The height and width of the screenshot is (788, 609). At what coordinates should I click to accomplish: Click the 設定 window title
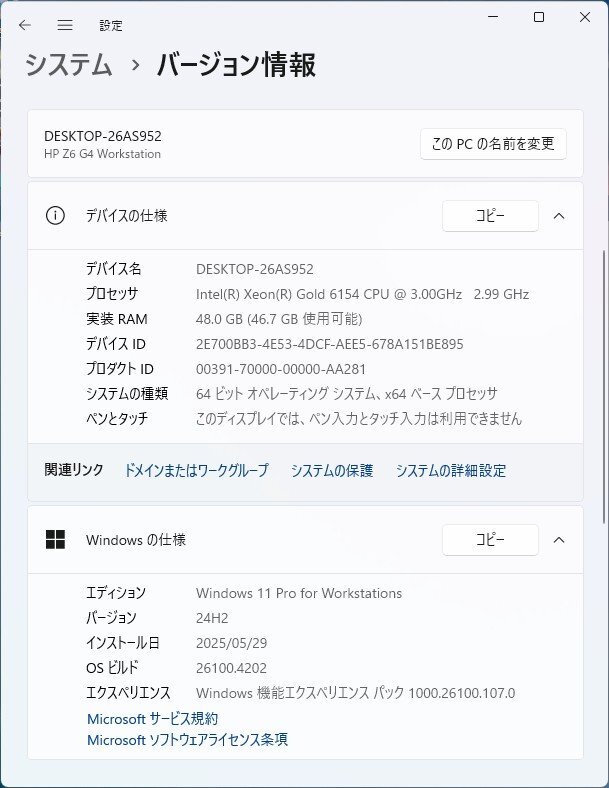pos(111,26)
